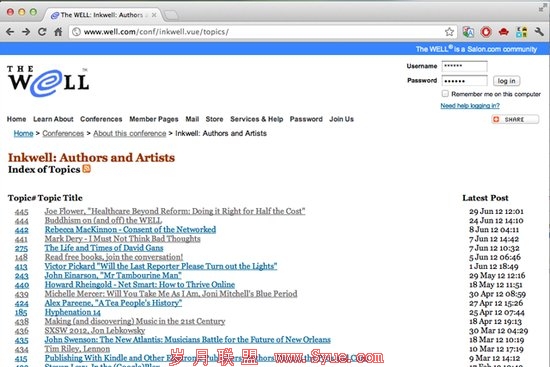Open Hyphenation 14 topic

coord(73,312)
